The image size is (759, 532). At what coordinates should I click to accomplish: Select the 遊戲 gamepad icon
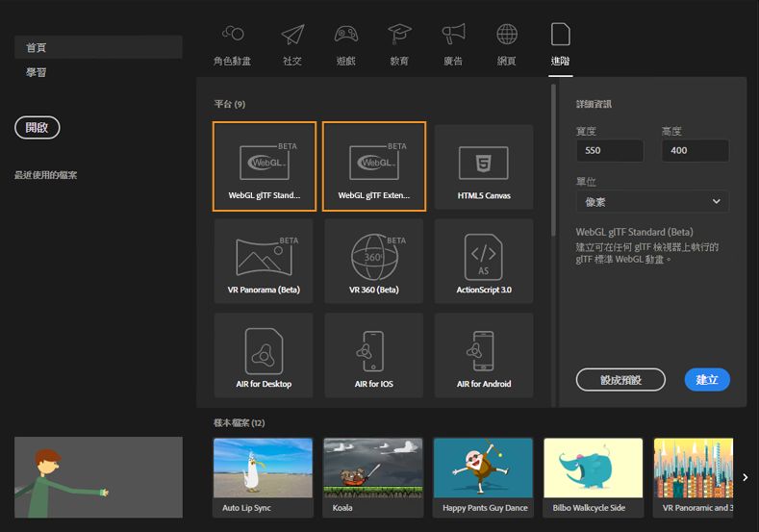(346, 34)
